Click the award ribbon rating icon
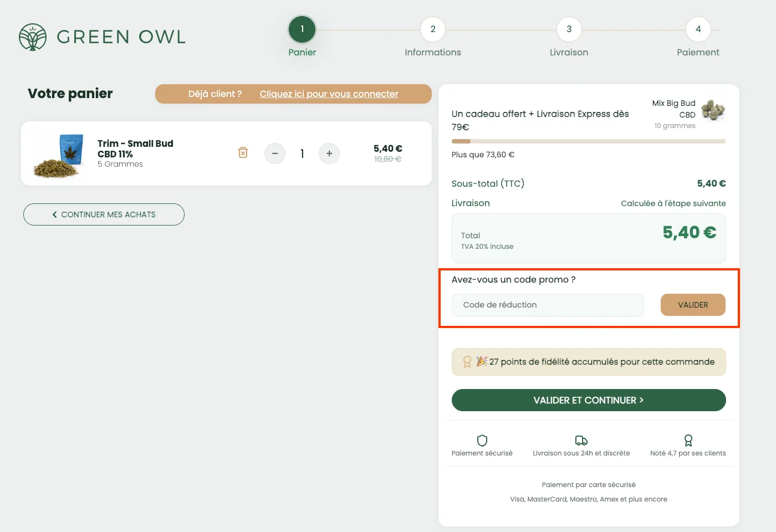776x532 pixels. (x=688, y=441)
